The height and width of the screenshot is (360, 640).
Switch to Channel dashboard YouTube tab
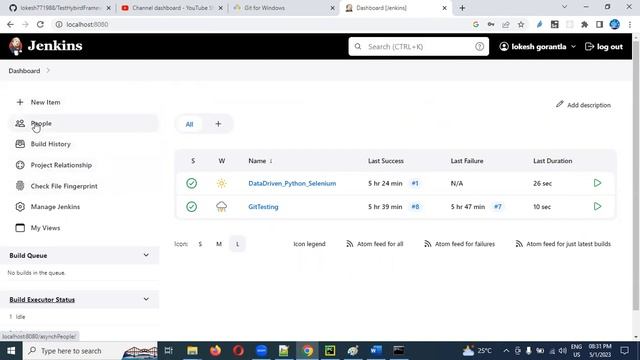[171, 8]
